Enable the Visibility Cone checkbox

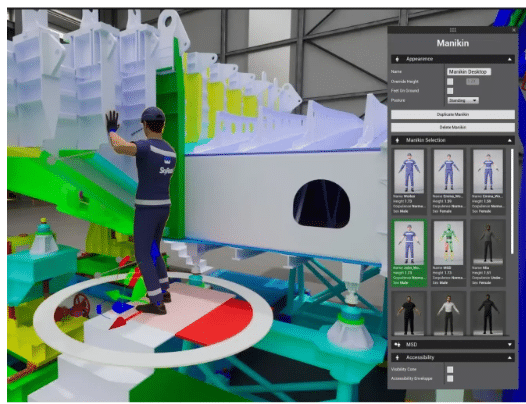click(450, 369)
